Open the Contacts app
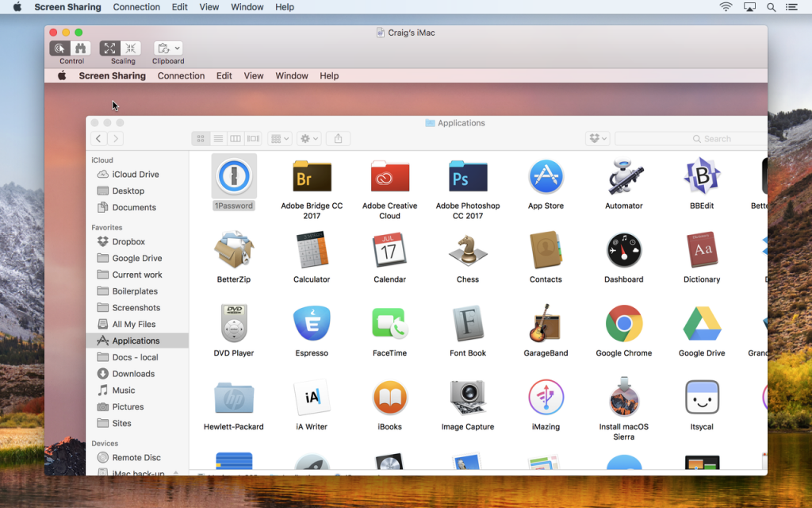Image resolution: width=812 pixels, height=508 pixels. point(546,250)
